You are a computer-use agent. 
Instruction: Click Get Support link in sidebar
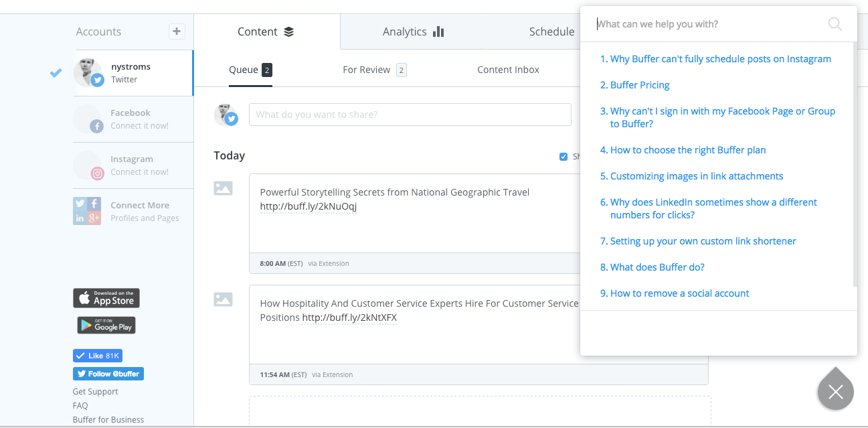[x=95, y=392]
